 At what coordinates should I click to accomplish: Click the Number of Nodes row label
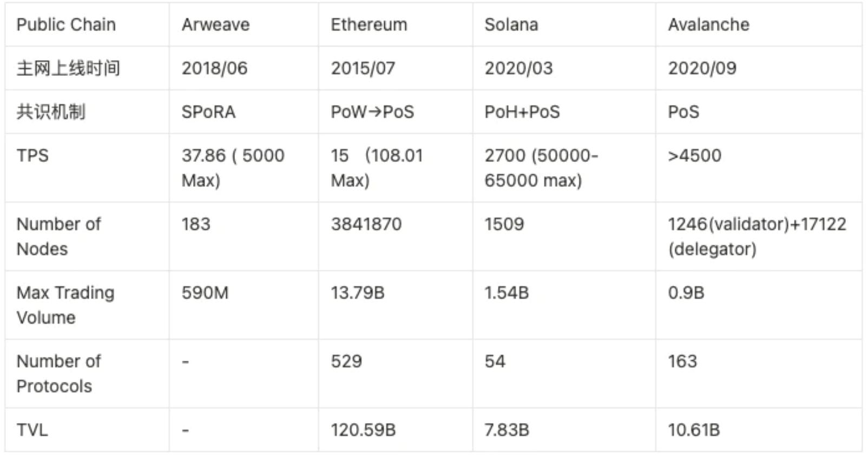coord(58,236)
